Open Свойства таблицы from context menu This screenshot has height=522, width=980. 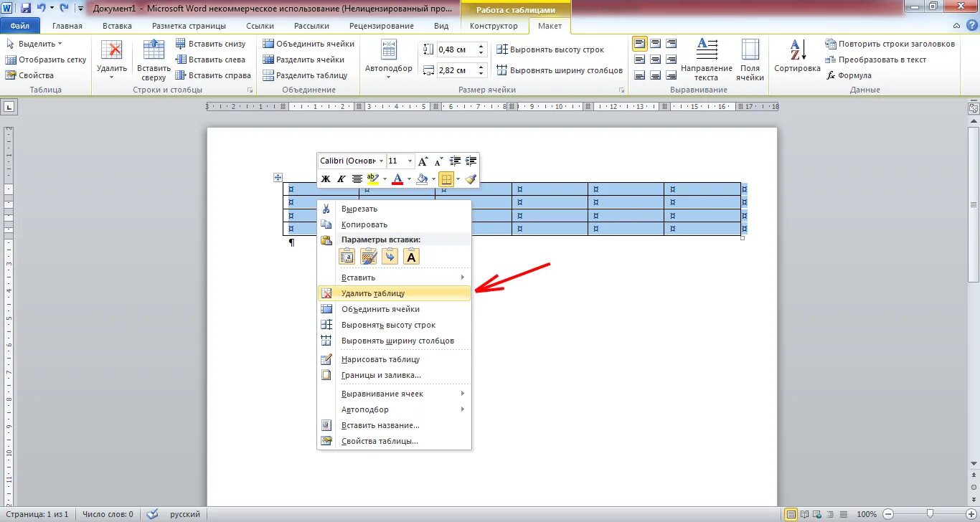(394, 441)
